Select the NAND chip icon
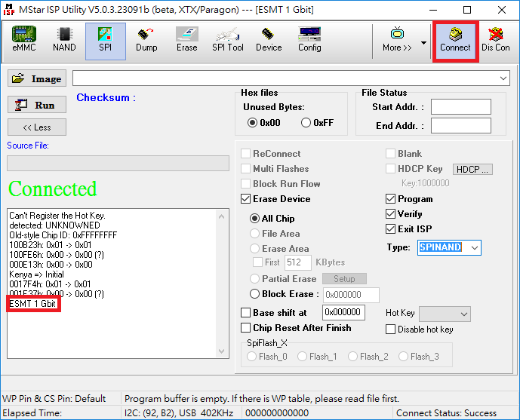This screenshot has width=520, height=420. [x=64, y=40]
